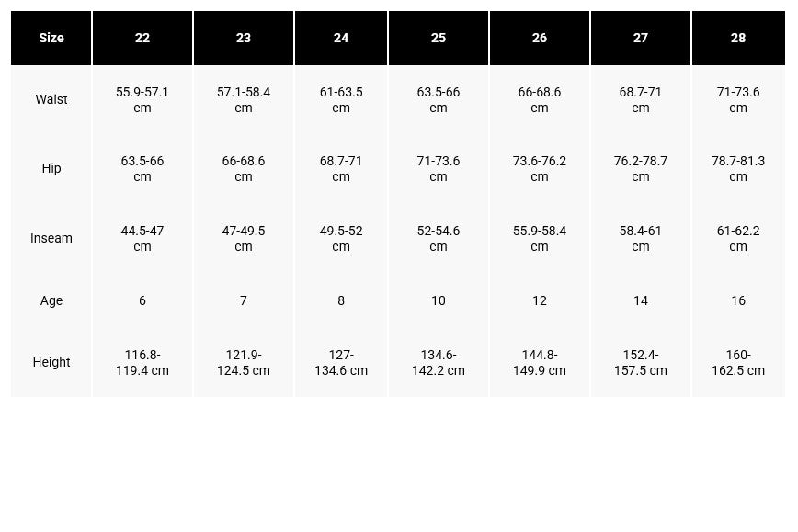
Task: Select the Age row label
Action: pyautogui.click(x=51, y=300)
